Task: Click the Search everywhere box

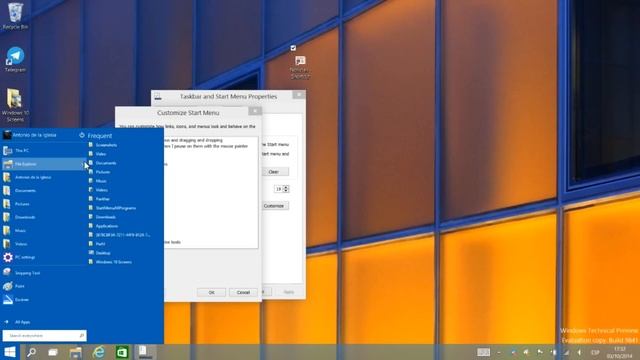Action: (x=44, y=336)
